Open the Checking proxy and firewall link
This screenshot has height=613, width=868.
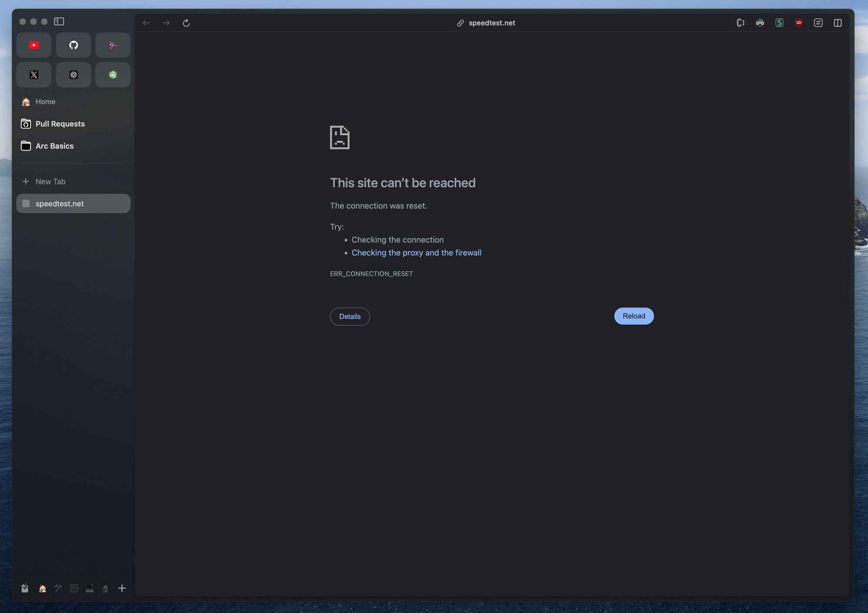417,253
